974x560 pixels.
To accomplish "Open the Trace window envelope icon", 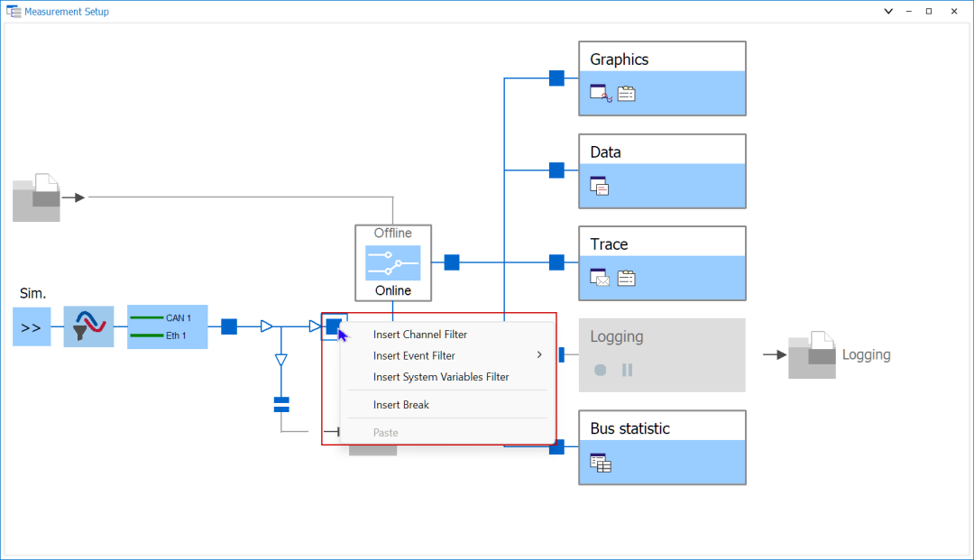I will tap(600, 278).
